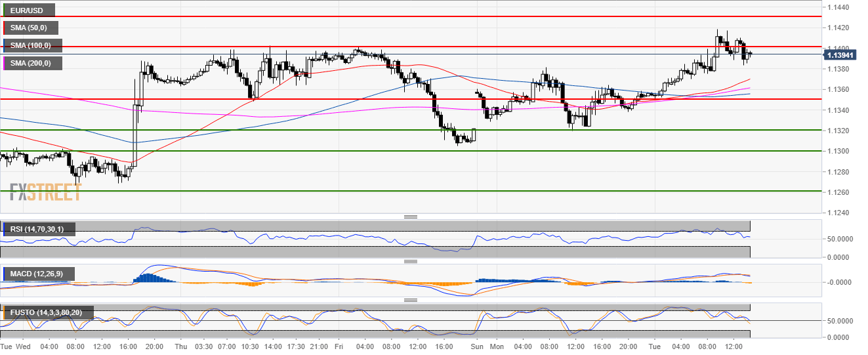Click the Fri label on time axis
This screenshot has height=355, width=868.
pos(339,346)
